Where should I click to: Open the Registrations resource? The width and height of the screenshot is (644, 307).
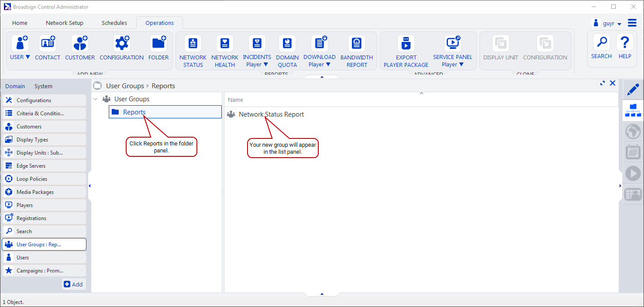click(44, 218)
